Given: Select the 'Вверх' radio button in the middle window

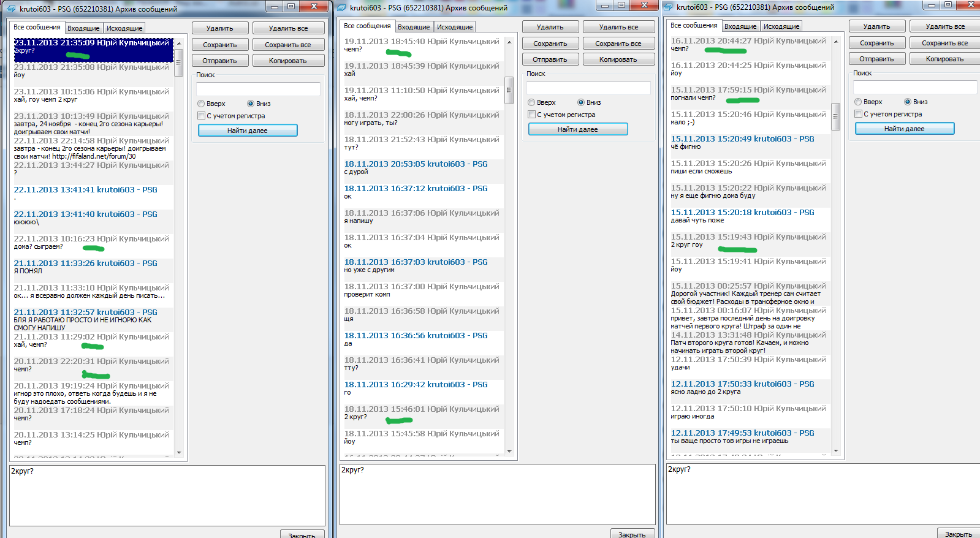Looking at the screenshot, I should pos(531,102).
